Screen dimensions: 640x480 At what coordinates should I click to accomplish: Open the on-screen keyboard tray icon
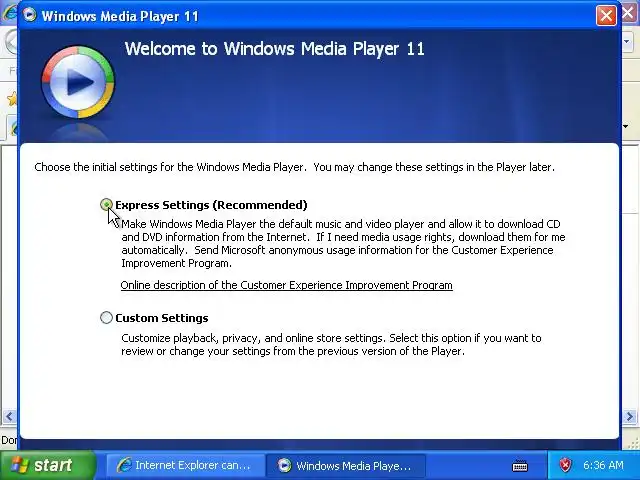pyautogui.click(x=520, y=465)
